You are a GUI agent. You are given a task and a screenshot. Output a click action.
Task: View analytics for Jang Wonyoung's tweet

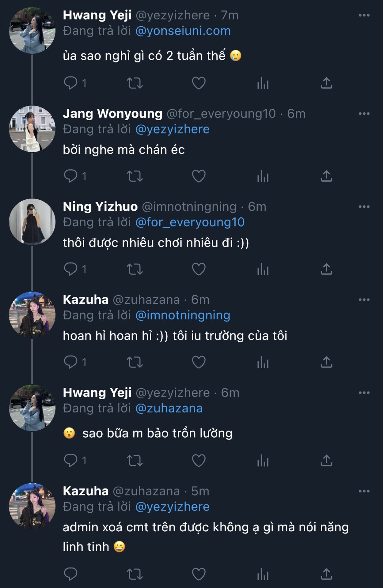coord(263,176)
